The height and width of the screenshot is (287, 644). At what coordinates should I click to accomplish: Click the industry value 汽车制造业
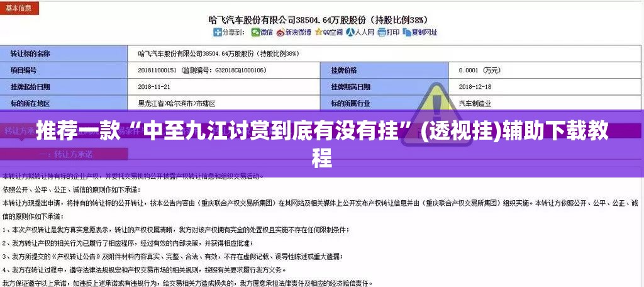pos(475,104)
